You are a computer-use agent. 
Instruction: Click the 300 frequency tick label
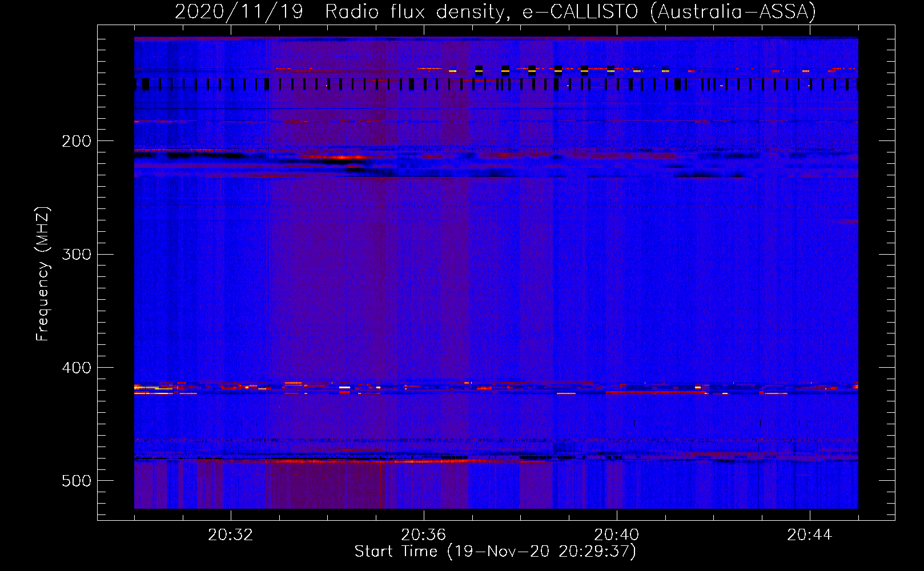[x=77, y=254]
